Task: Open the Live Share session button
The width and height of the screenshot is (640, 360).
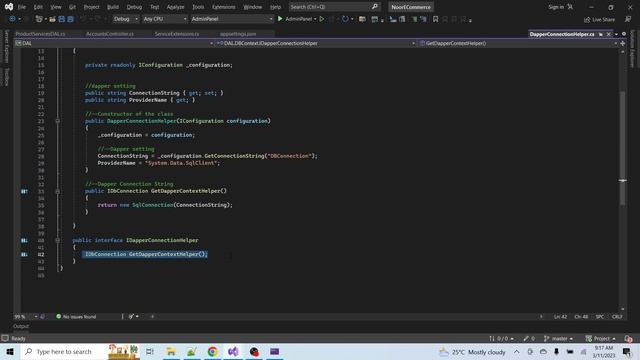Action: 599,19
